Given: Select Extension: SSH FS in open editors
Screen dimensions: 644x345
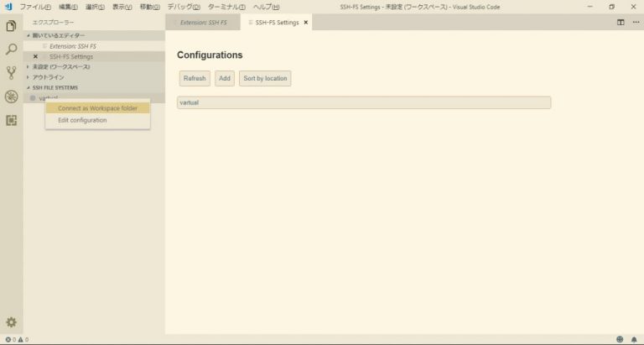Looking at the screenshot, I should (95, 46).
